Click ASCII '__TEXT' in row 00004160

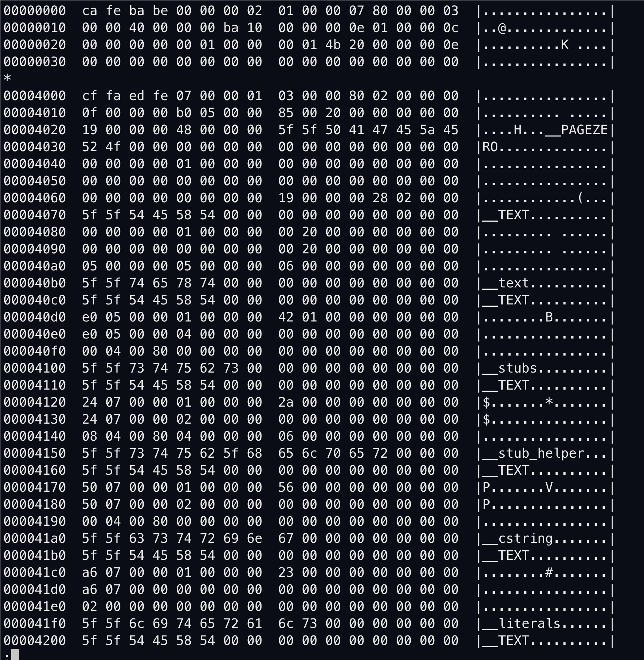point(505,470)
